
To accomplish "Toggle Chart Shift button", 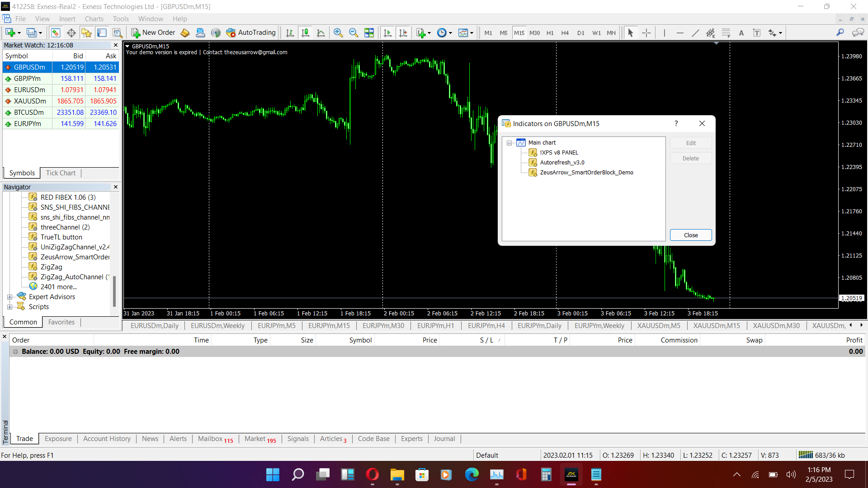I will [403, 33].
